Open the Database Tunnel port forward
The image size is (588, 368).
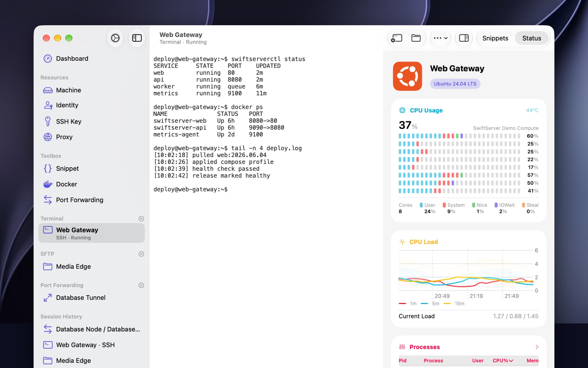tap(91, 297)
